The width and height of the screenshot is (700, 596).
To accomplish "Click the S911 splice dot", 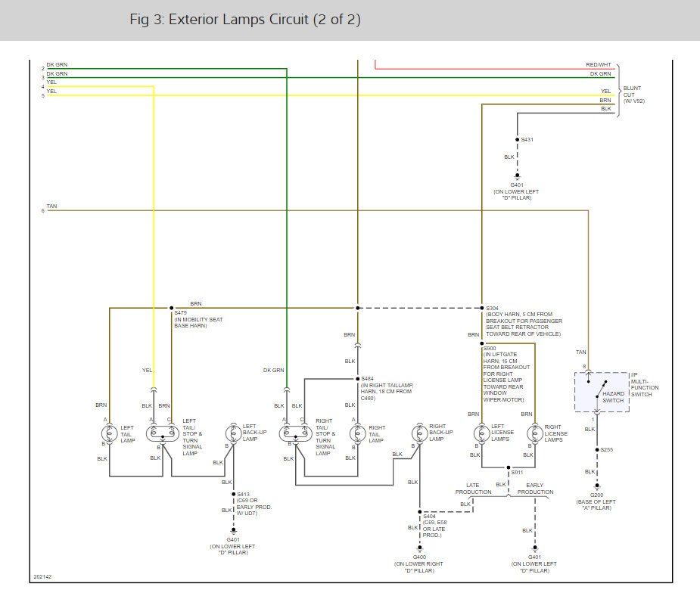I will pos(509,467).
